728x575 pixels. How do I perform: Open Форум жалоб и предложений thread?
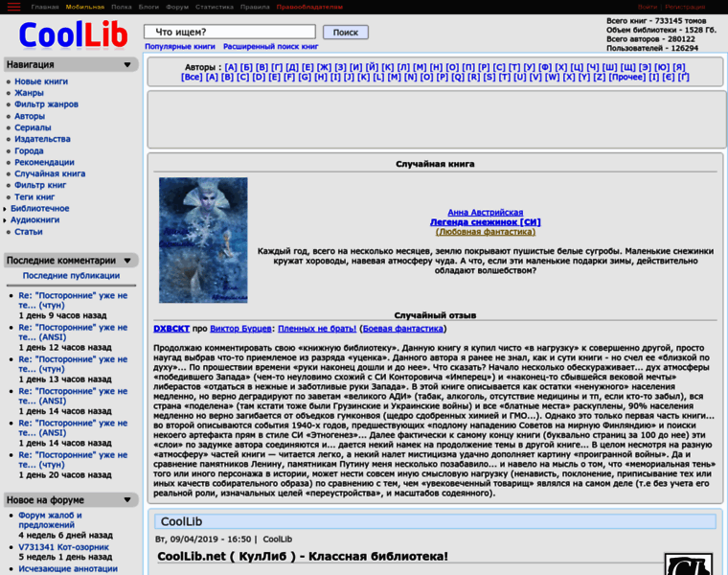click(x=50, y=520)
